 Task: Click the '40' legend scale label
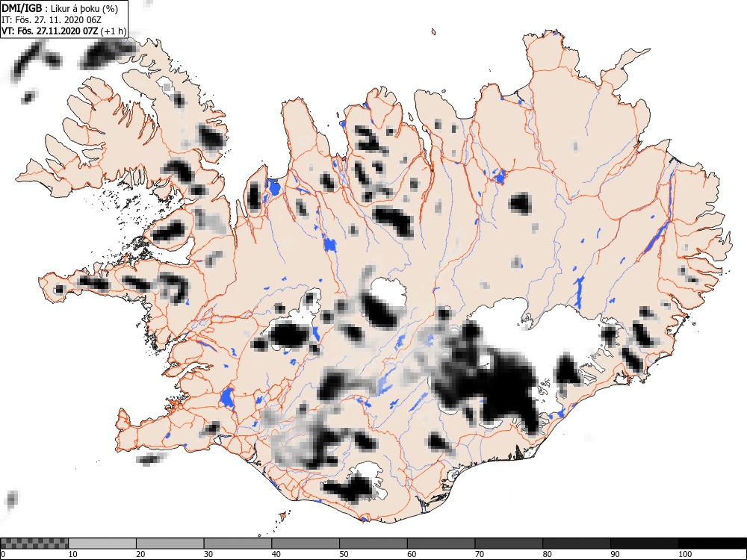pyautogui.click(x=276, y=554)
